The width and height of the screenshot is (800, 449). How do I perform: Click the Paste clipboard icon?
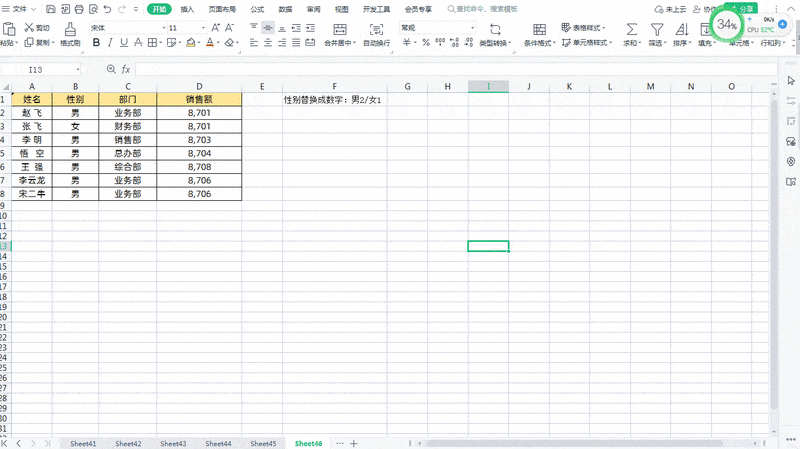tap(9, 29)
